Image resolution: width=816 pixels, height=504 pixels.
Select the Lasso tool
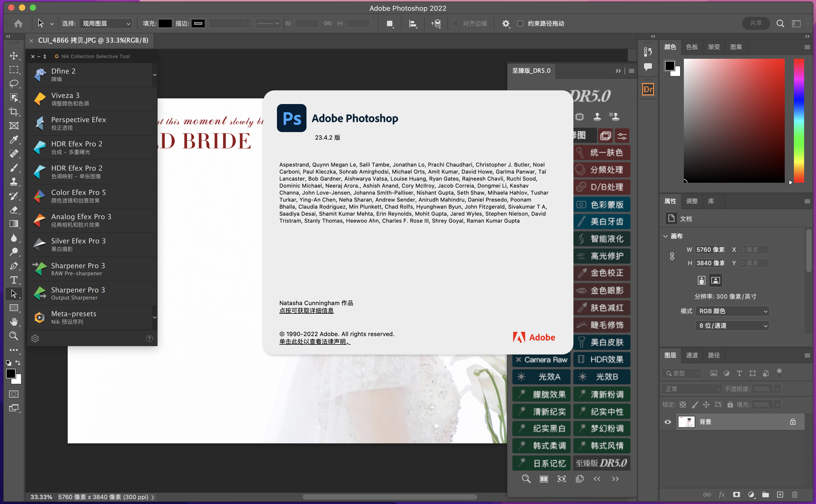(14, 83)
